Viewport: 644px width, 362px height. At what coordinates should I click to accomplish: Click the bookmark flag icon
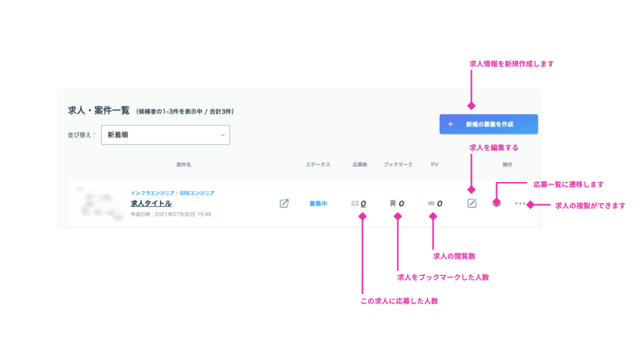[x=393, y=203]
